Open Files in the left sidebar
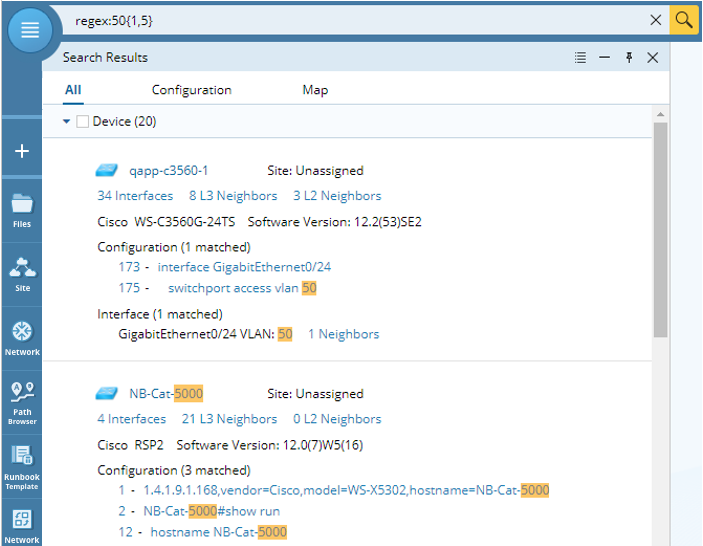 (22, 210)
